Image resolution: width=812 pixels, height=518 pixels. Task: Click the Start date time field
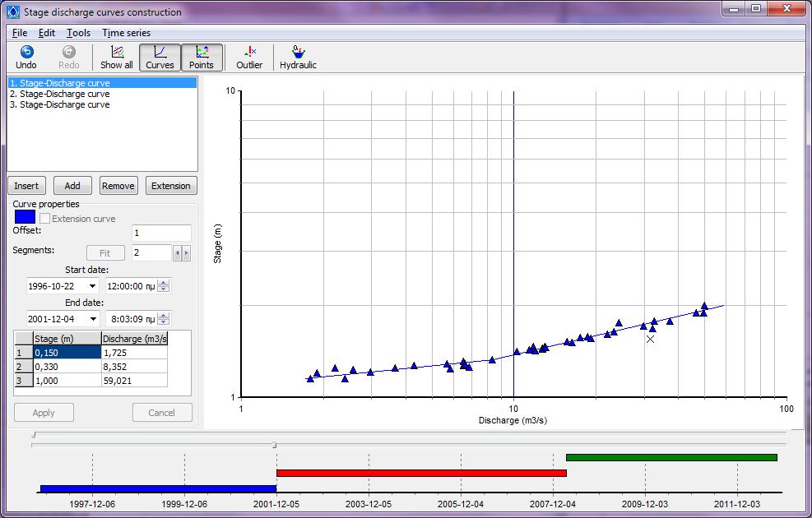(x=132, y=286)
